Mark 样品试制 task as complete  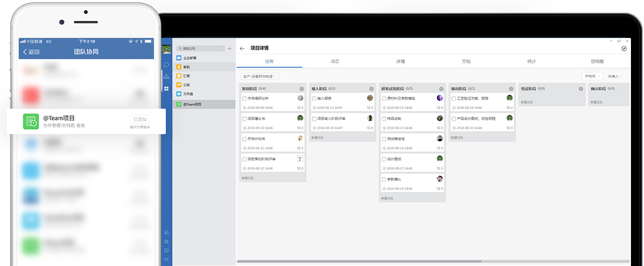click(384, 119)
